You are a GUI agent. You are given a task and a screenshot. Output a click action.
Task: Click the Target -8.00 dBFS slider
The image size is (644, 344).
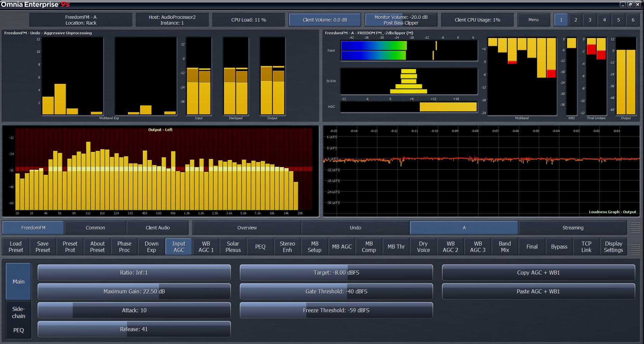[x=336, y=272]
